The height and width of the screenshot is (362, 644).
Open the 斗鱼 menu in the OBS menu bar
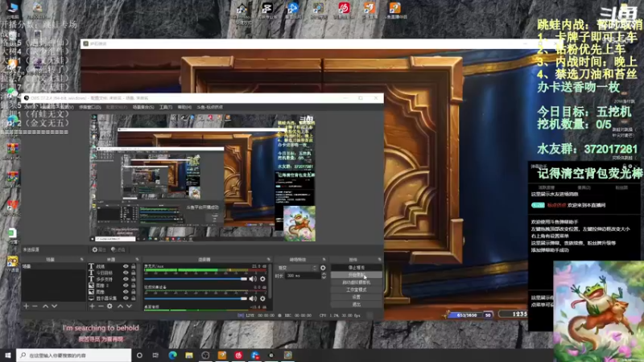click(210, 107)
